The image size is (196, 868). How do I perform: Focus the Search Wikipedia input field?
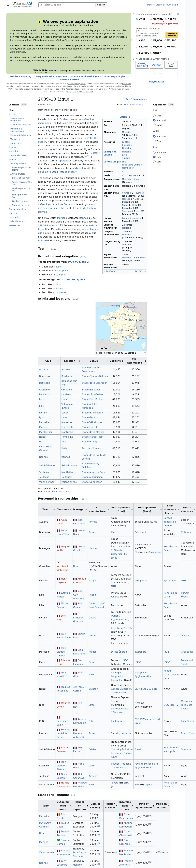tap(67, 5)
